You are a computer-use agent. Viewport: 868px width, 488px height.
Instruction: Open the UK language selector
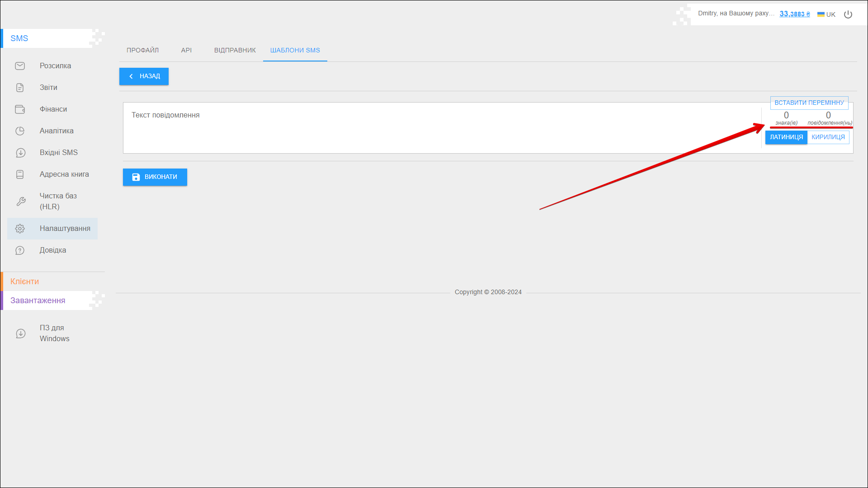[x=826, y=14]
